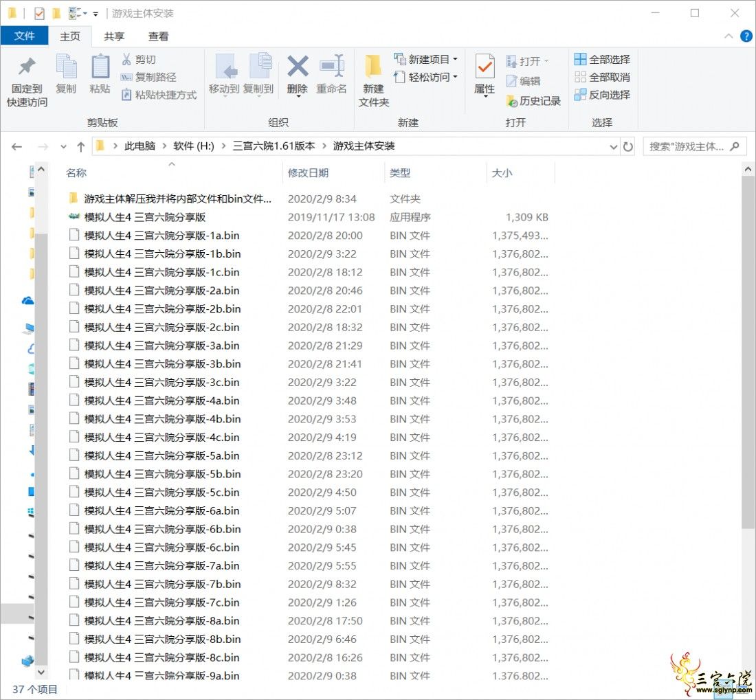756x700 pixels.
Task: Sort by Name (名称) column header
Action: click(76, 173)
